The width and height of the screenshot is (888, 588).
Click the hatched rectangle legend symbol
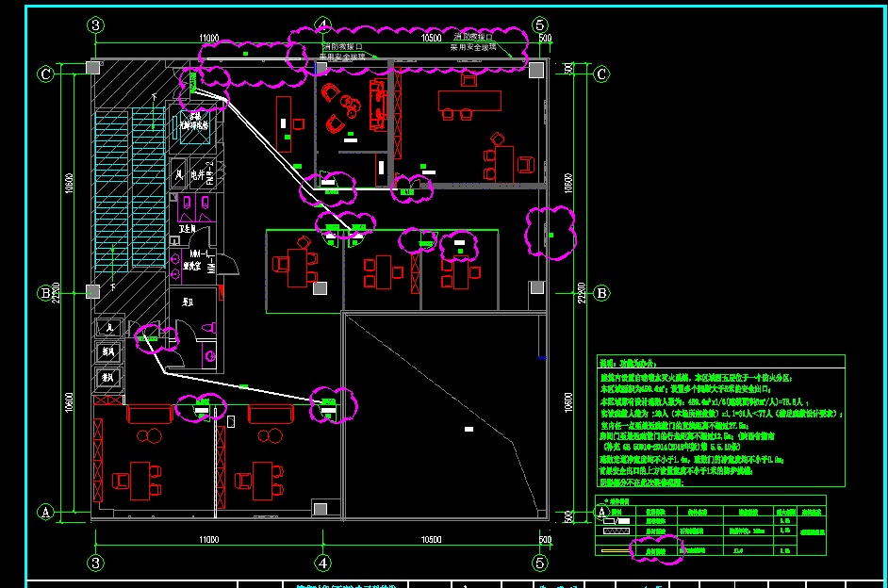(617, 531)
